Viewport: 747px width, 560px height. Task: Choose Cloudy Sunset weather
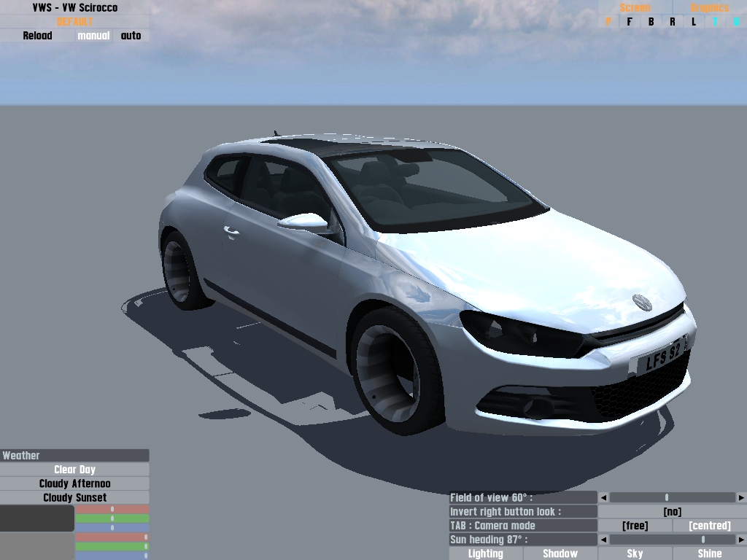75,497
